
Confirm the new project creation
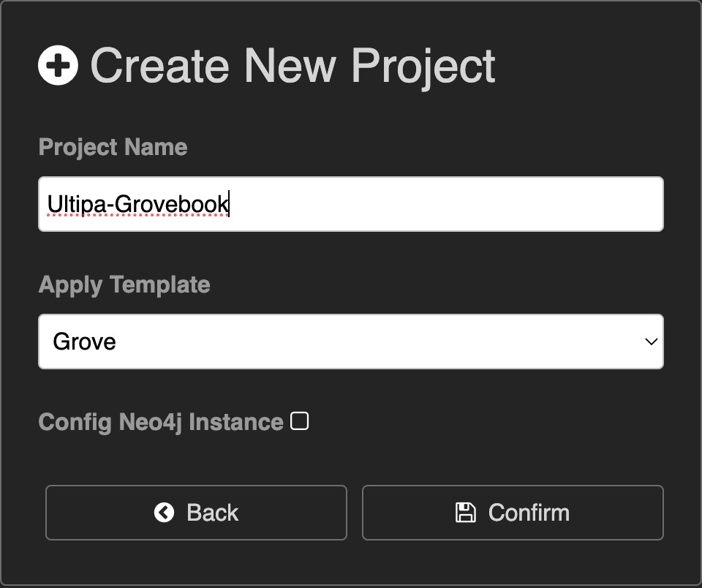point(513,513)
